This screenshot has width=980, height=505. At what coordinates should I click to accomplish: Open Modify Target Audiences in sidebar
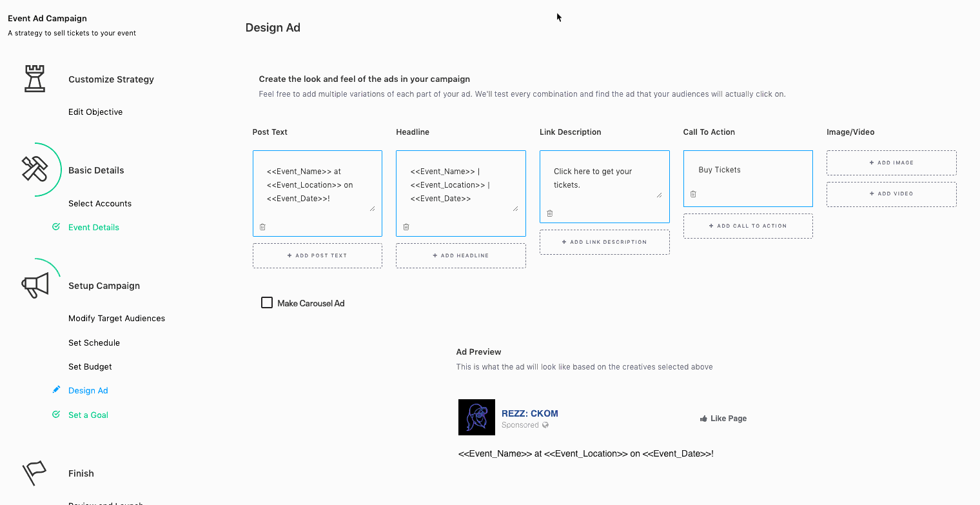(117, 318)
